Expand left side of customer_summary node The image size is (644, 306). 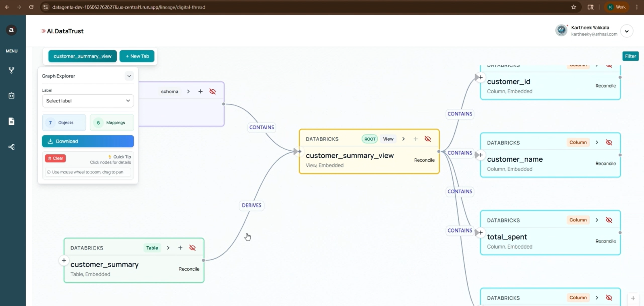coord(64,260)
